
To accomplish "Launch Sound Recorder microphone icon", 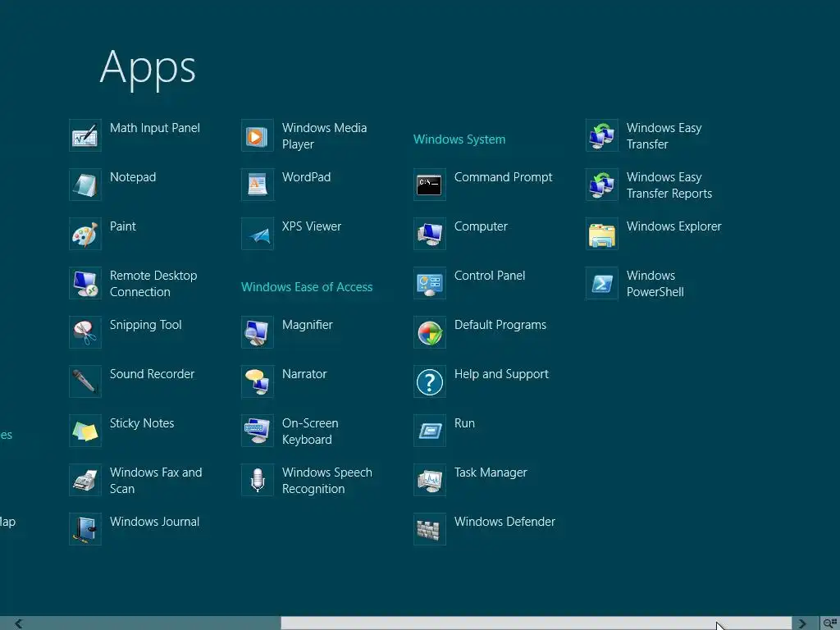I will tap(85, 382).
